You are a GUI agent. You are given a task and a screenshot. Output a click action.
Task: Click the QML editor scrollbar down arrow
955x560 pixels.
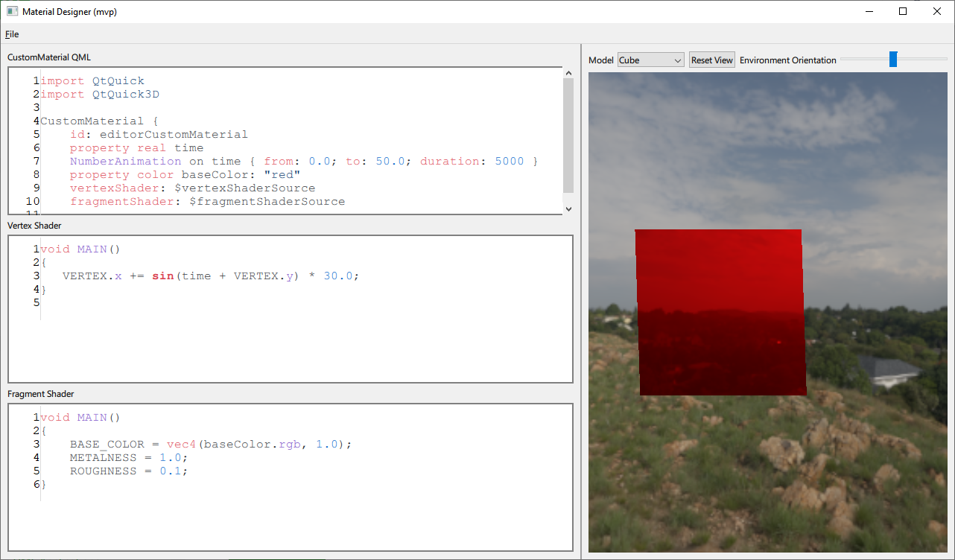[568, 209]
